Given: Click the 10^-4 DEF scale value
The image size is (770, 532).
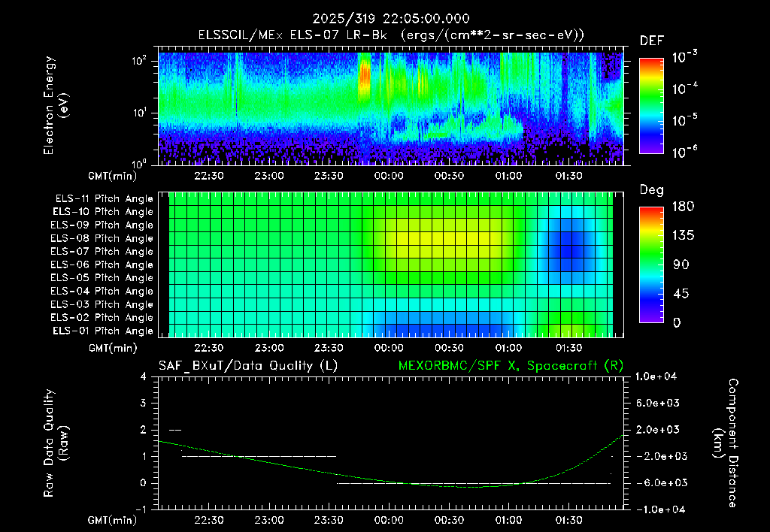Looking at the screenshot, I should 684,89.
